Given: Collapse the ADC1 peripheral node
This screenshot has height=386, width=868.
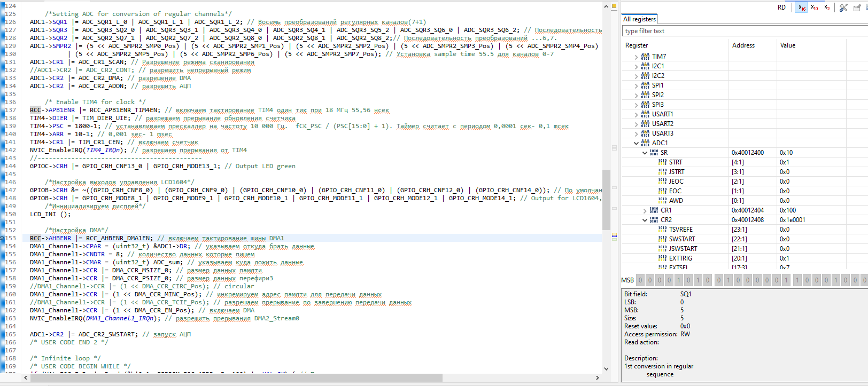Looking at the screenshot, I should (x=636, y=143).
